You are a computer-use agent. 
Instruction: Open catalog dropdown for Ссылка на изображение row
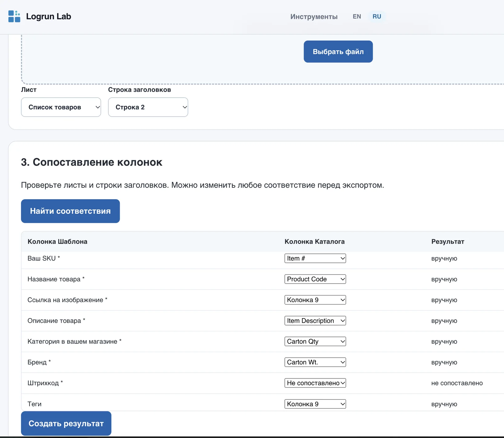click(315, 300)
